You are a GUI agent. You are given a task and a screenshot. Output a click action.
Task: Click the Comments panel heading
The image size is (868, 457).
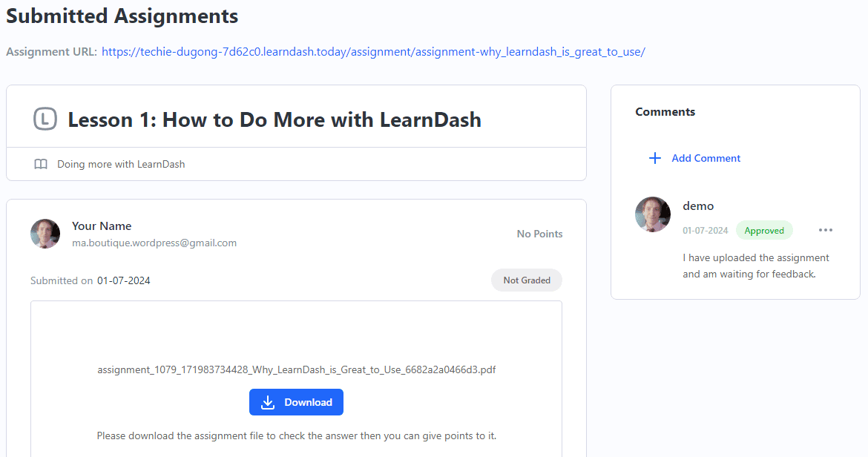pos(665,112)
